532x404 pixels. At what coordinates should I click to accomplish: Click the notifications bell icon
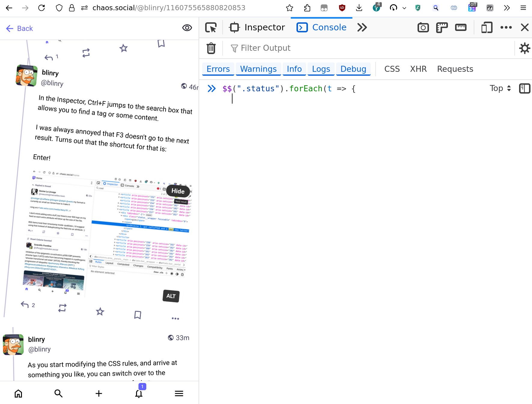click(139, 393)
